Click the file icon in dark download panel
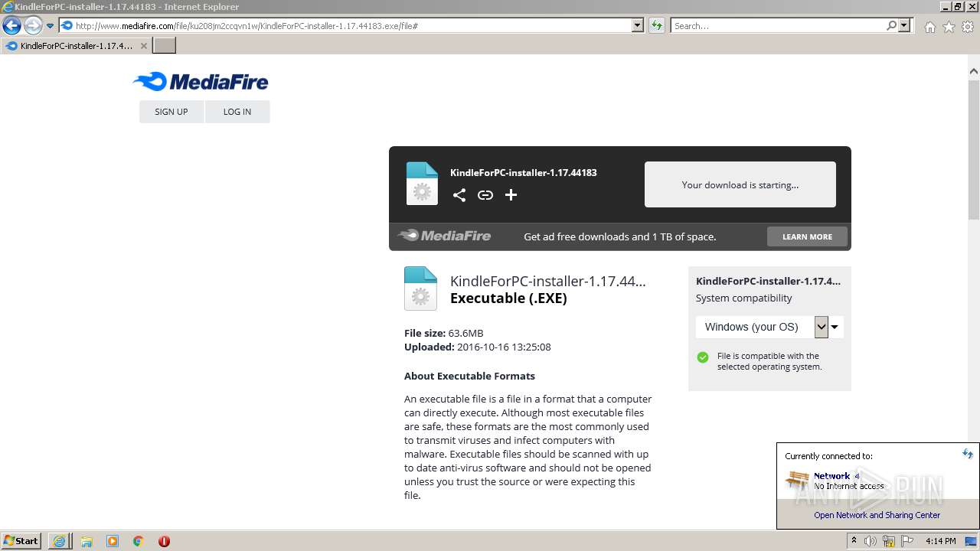Screen dimensions: 980x551 pos(422,184)
